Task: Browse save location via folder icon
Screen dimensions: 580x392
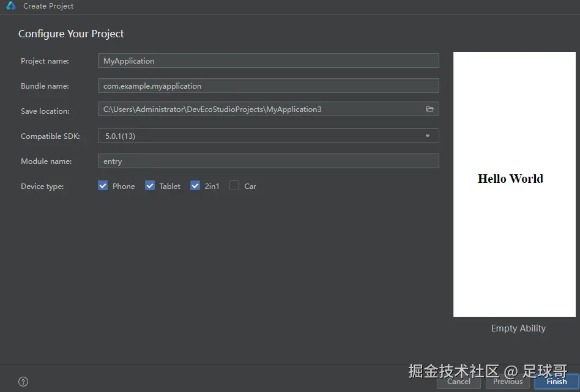Action: [x=429, y=109]
